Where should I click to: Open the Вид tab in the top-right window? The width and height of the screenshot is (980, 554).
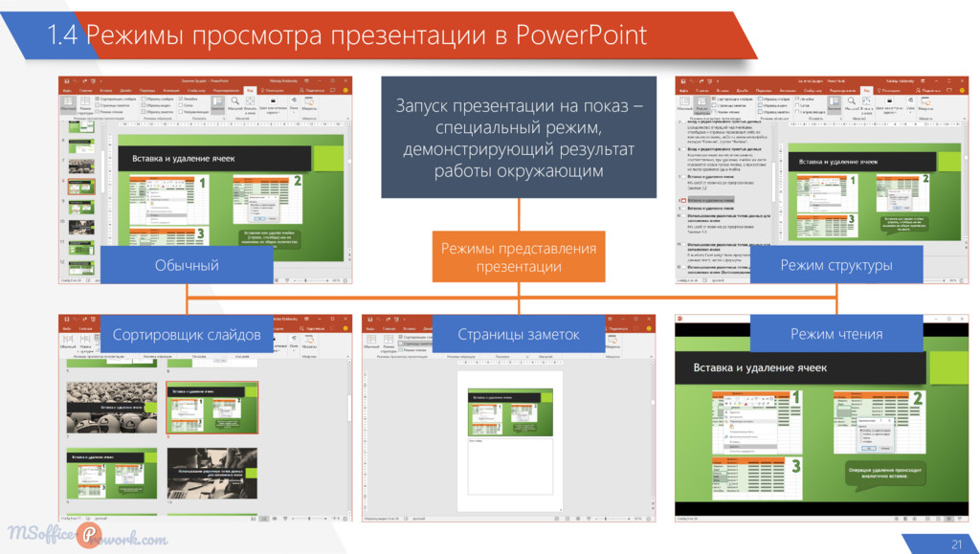pyautogui.click(x=867, y=90)
